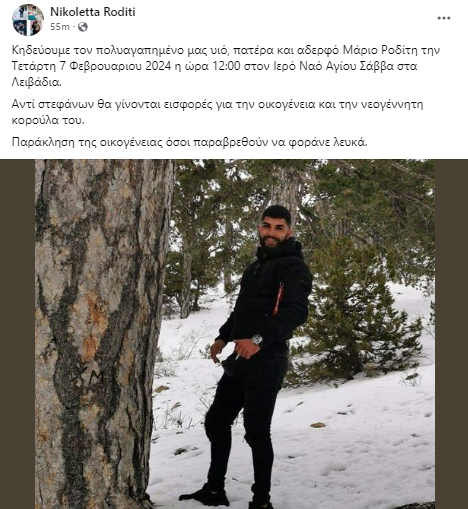Click the line starting with Παράκληση της οικογένειας
468x509 pixels.
[189, 142]
